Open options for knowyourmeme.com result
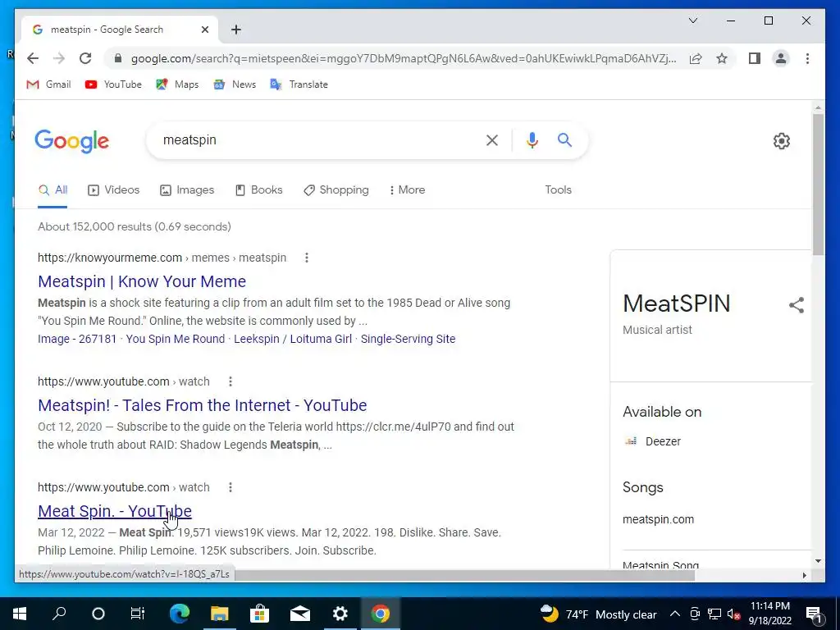Image resolution: width=840 pixels, height=630 pixels. point(307,258)
